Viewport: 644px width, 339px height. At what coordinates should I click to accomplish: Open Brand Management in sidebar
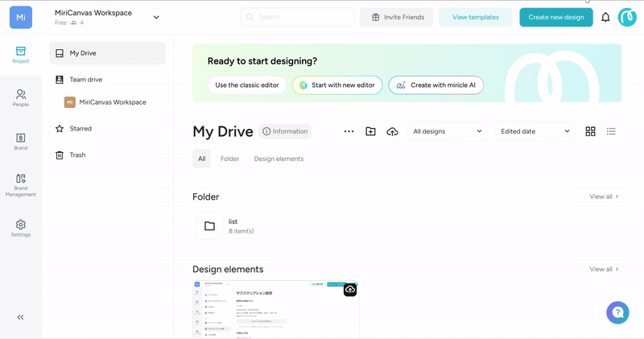pos(21,185)
